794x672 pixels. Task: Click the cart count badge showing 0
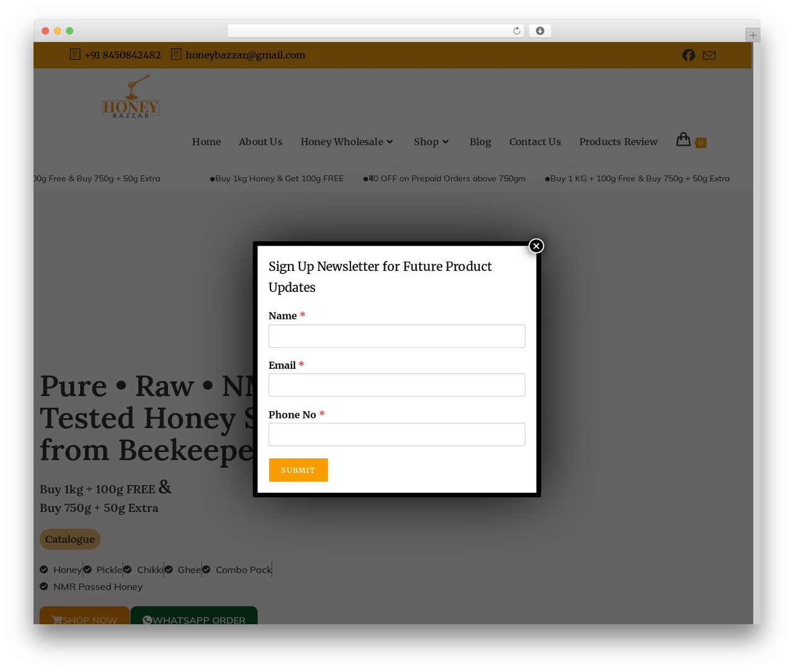[701, 143]
